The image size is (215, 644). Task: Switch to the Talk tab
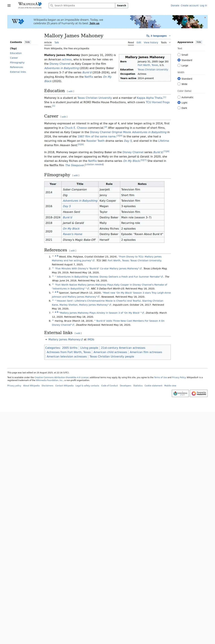pyautogui.click(x=57, y=42)
